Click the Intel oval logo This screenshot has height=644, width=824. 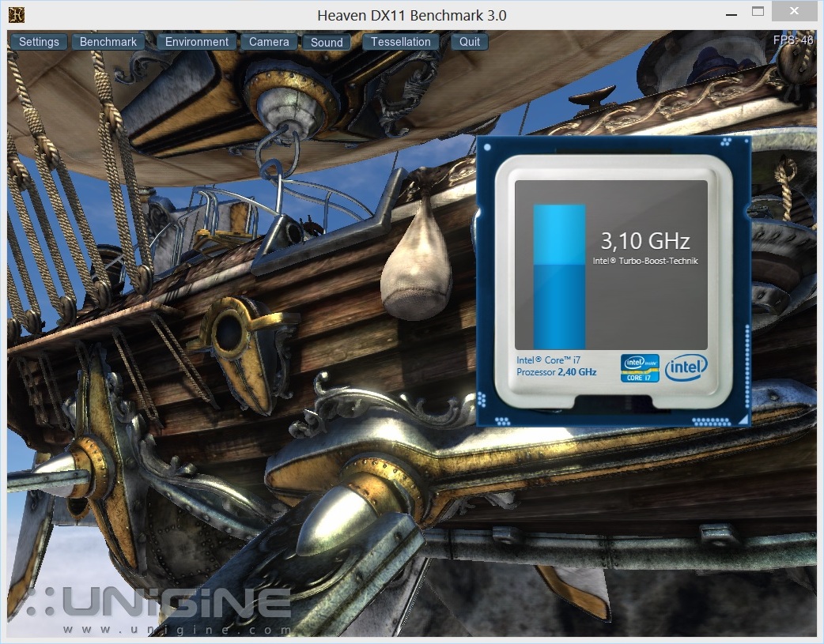(686, 367)
